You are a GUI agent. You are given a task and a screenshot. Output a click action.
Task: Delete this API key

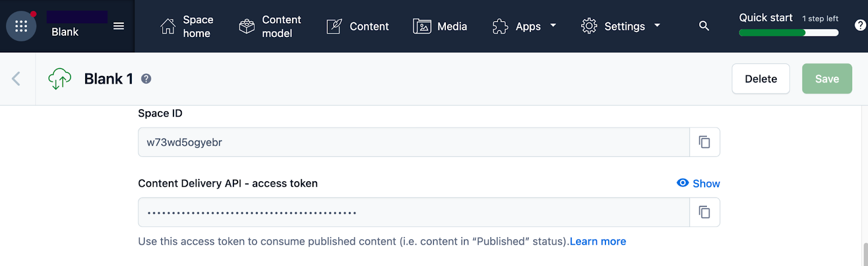pyautogui.click(x=761, y=79)
